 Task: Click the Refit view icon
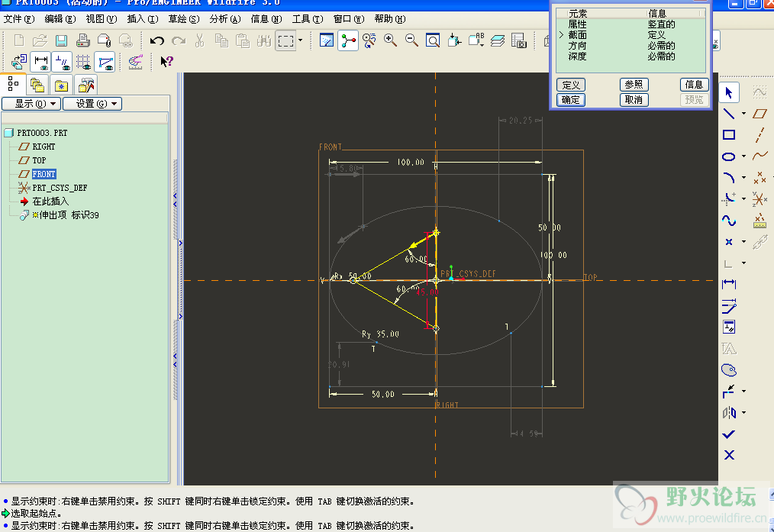pyautogui.click(x=433, y=40)
